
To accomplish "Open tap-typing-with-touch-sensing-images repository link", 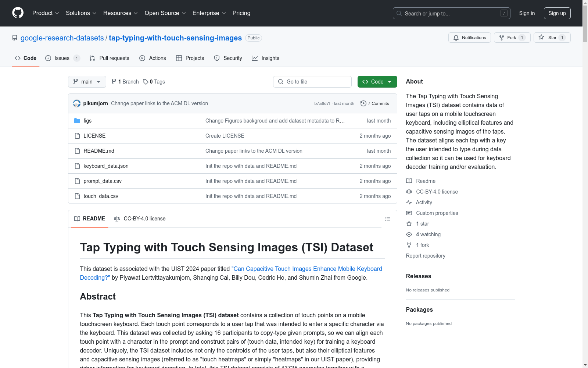I will click(175, 38).
